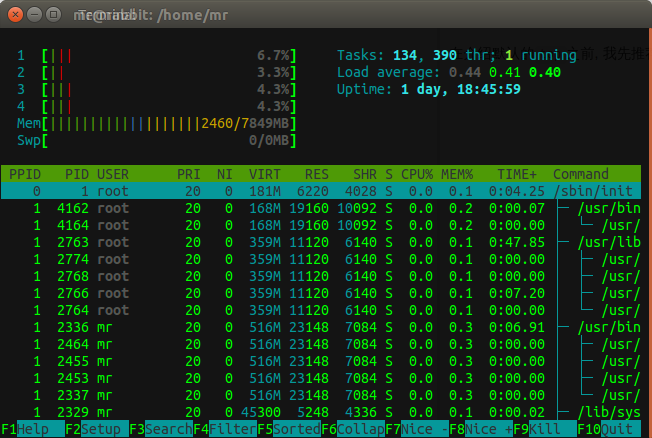Sort by the CPU% column header

(x=418, y=174)
